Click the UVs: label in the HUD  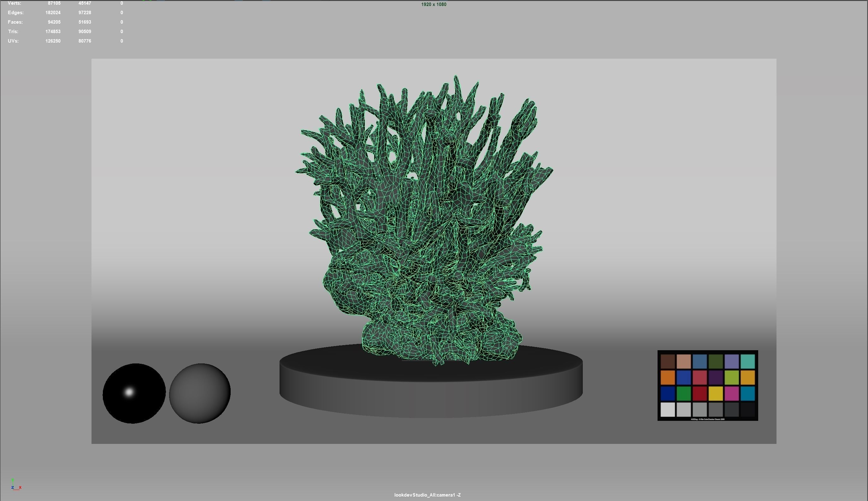14,41
